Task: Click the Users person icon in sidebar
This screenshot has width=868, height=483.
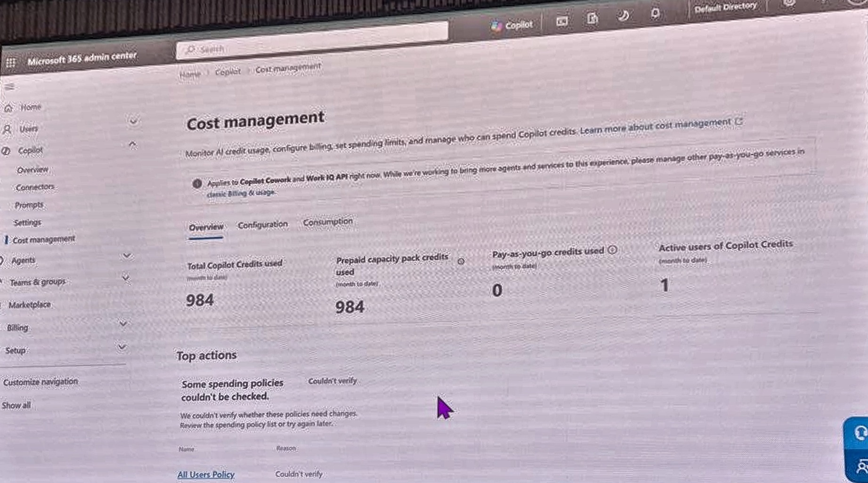Action: pos(7,129)
